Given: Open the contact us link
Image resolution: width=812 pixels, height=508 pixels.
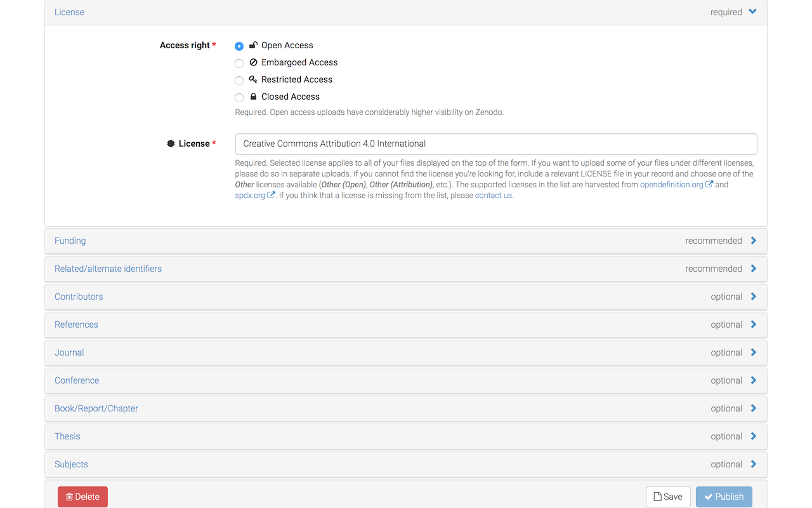Looking at the screenshot, I should point(494,196).
